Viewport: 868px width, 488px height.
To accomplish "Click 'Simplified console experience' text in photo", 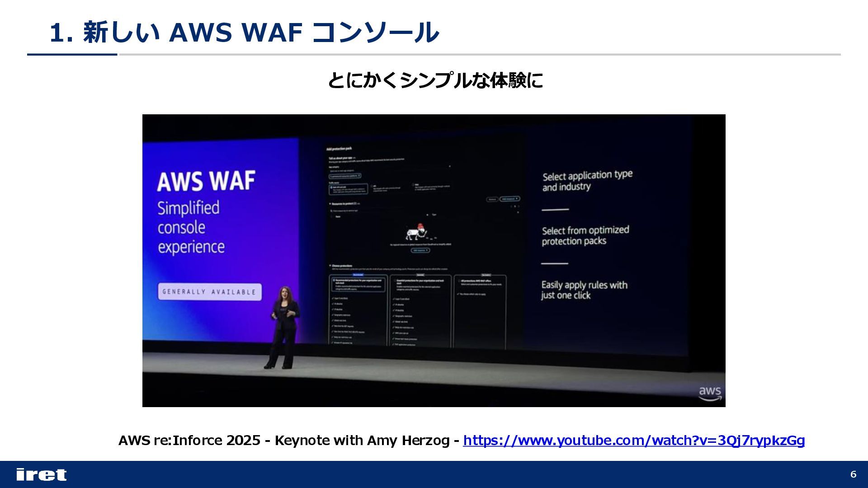I will click(191, 227).
